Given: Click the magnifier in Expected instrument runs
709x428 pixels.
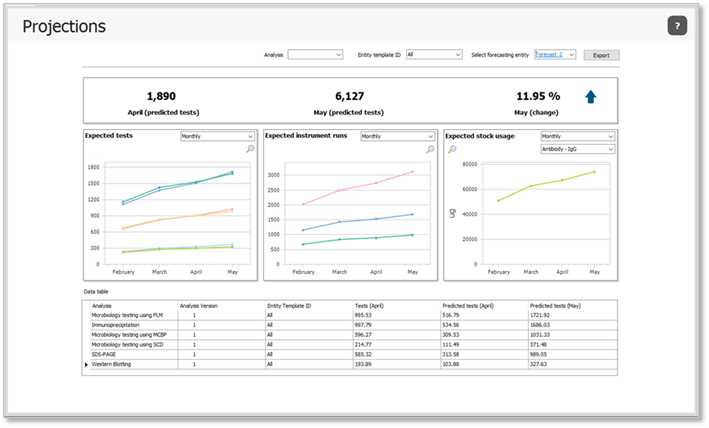Looking at the screenshot, I should (431, 149).
